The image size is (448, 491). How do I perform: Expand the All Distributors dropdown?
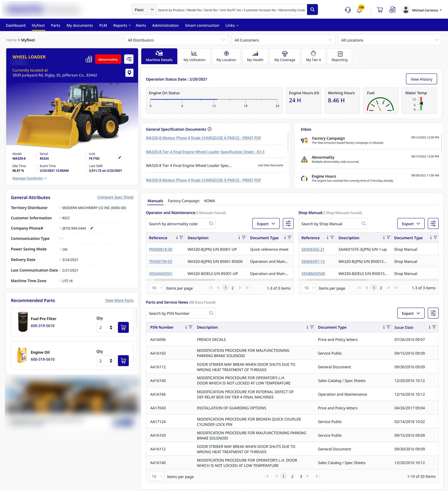coord(176,40)
